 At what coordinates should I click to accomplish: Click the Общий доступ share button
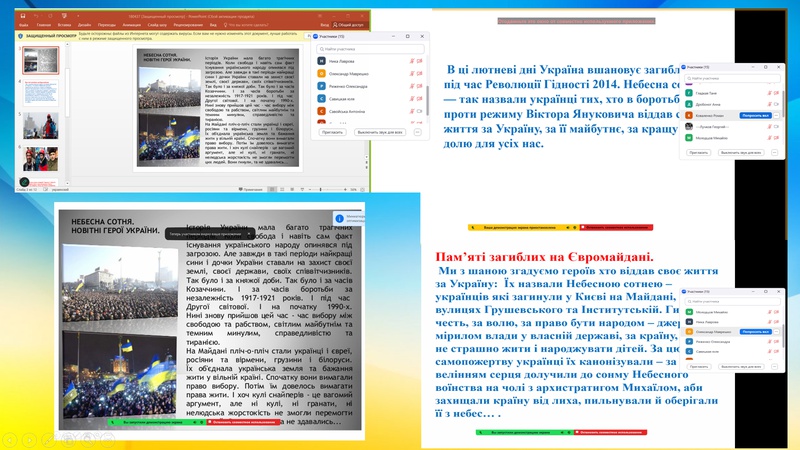click(x=348, y=25)
